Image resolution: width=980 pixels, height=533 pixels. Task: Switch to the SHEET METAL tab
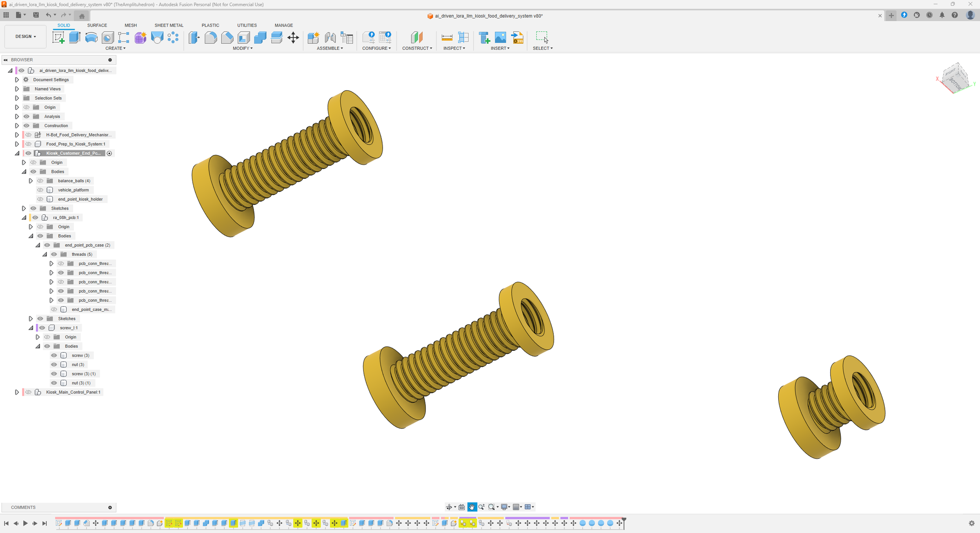tap(169, 25)
